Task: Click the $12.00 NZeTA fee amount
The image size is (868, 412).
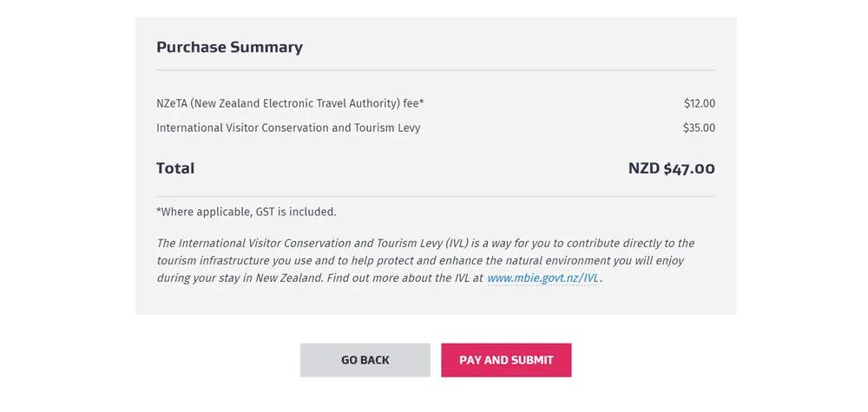Action: click(699, 103)
